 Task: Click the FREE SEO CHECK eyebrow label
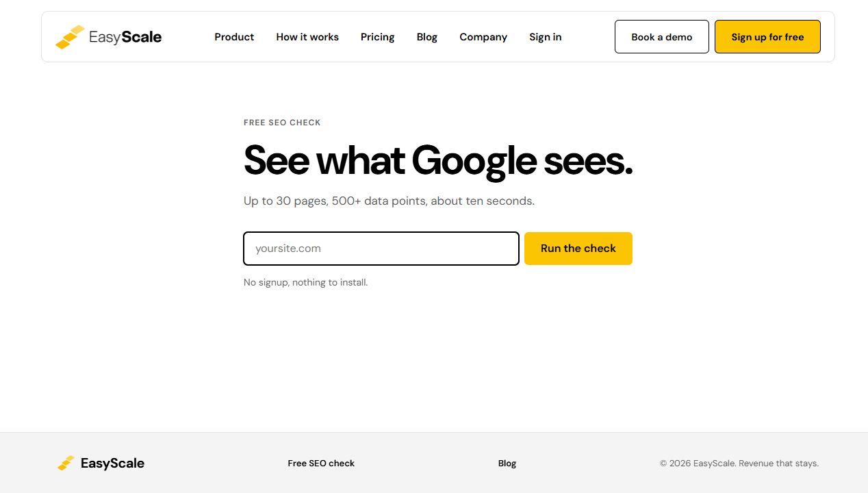point(282,123)
